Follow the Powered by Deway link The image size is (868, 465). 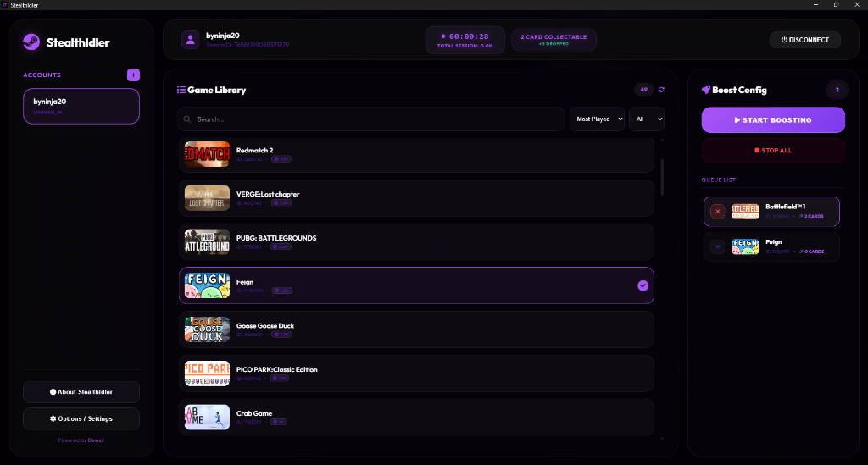click(81, 440)
